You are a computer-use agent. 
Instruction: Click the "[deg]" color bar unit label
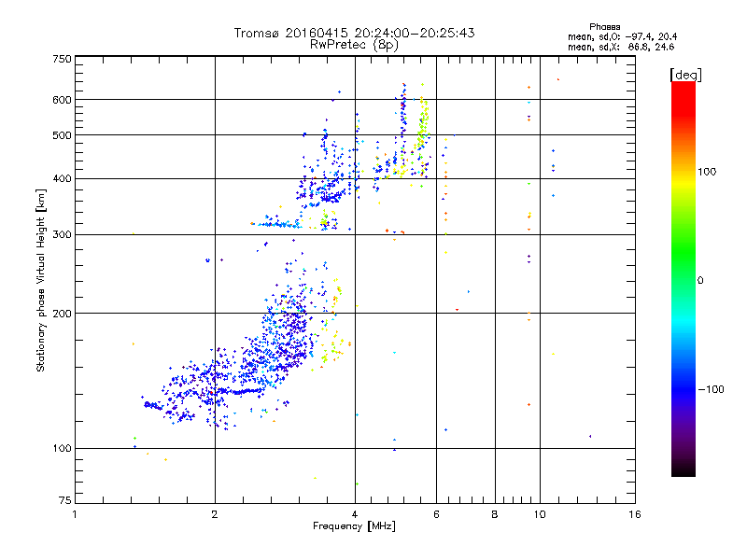click(x=685, y=75)
